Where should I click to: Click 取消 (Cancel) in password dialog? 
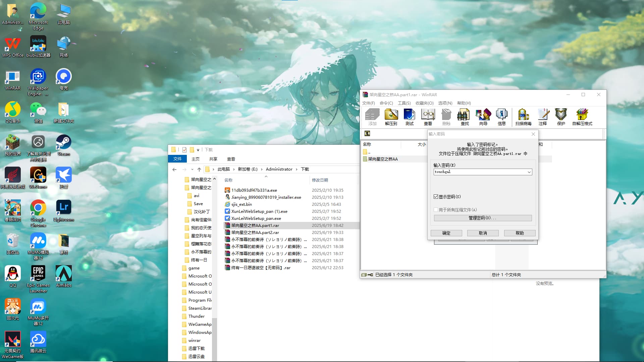(483, 233)
